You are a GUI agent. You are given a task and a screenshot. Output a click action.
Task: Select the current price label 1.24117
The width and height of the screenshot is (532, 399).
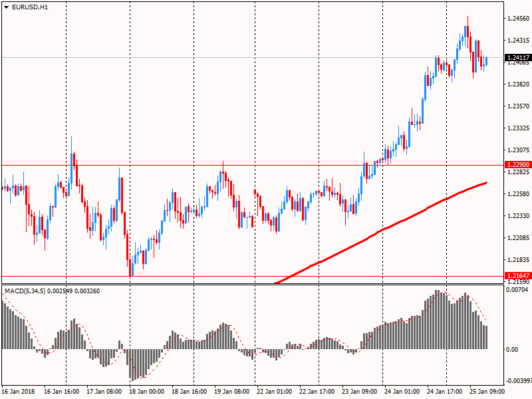pyautogui.click(x=518, y=58)
